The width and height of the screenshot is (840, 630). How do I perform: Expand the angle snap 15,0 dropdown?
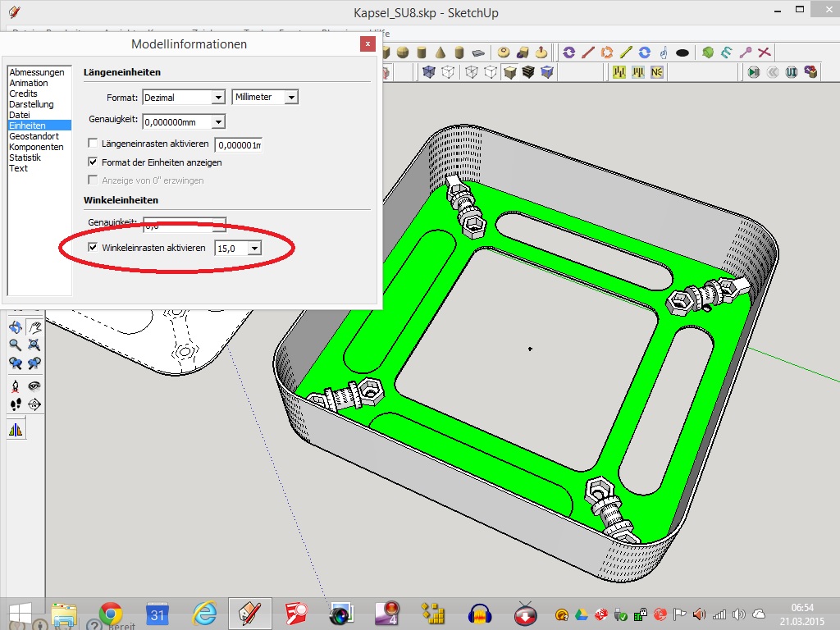254,248
